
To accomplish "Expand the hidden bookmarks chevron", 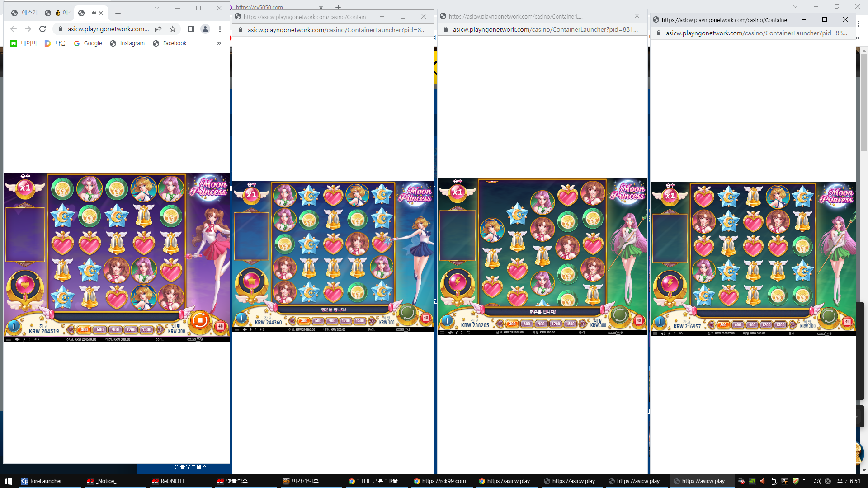I will 219,43.
